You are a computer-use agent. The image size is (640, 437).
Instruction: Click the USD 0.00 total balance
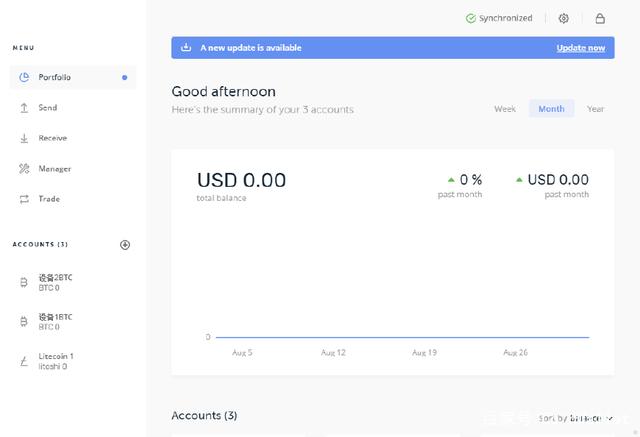point(241,181)
